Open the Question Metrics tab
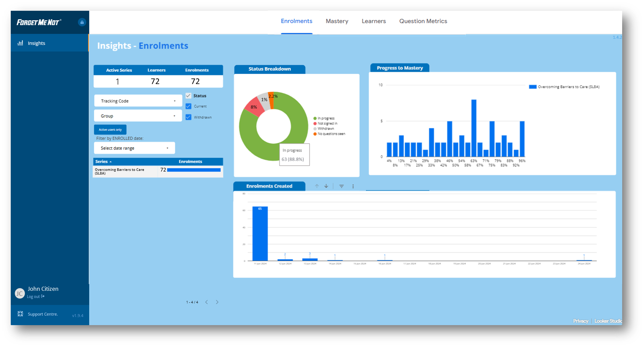The width and height of the screenshot is (644, 347). (423, 21)
